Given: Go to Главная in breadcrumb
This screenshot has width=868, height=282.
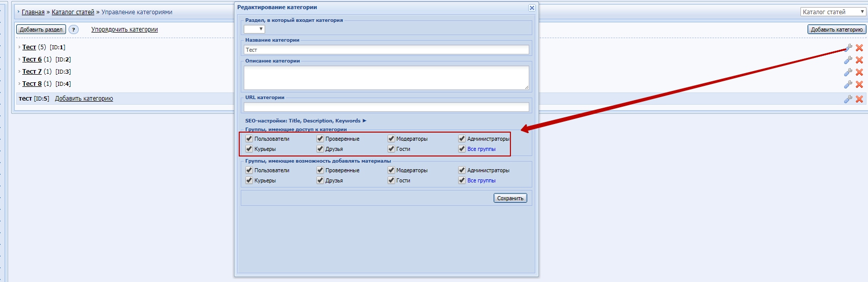Looking at the screenshot, I should coord(33,12).
